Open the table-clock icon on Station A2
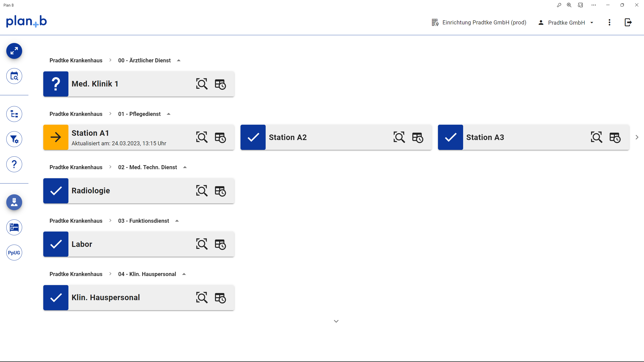 click(418, 138)
